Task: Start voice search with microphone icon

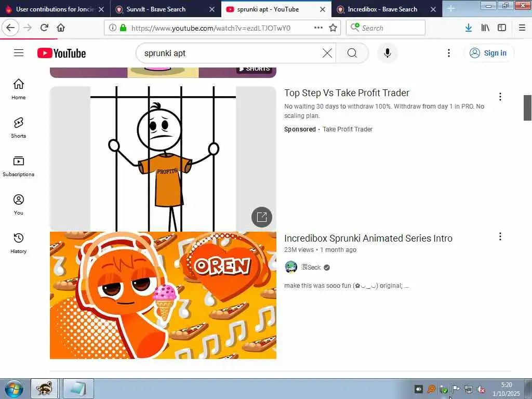Action: click(388, 53)
